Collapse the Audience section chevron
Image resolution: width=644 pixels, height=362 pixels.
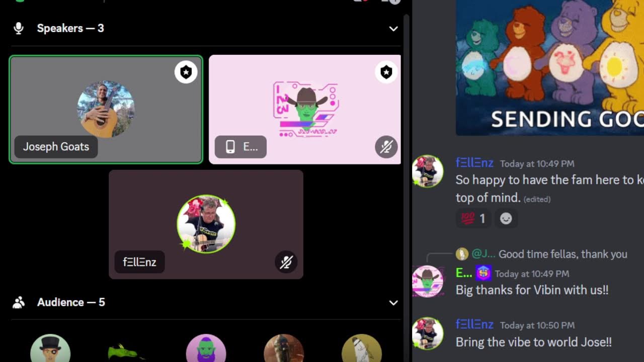click(x=393, y=303)
